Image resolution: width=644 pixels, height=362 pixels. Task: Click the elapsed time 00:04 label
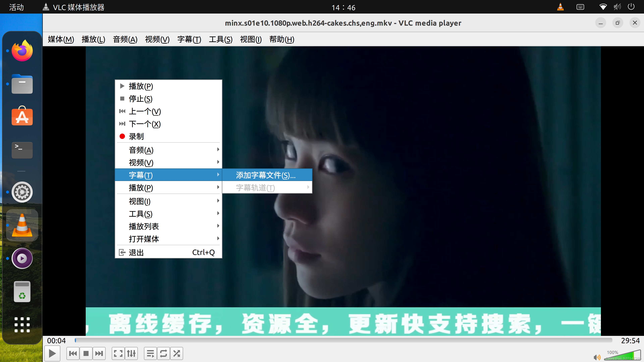click(56, 341)
